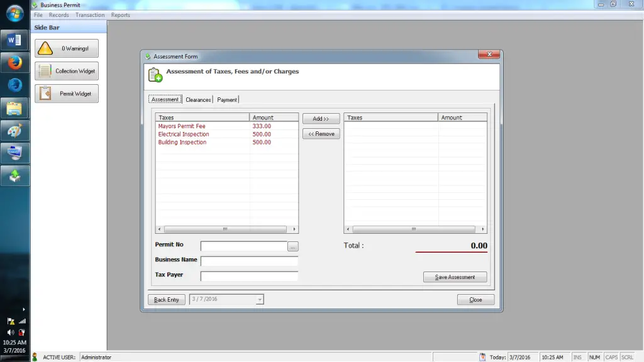This screenshot has height=362, width=644.
Task: Click the Tax Payer input field
Action: pos(249,277)
